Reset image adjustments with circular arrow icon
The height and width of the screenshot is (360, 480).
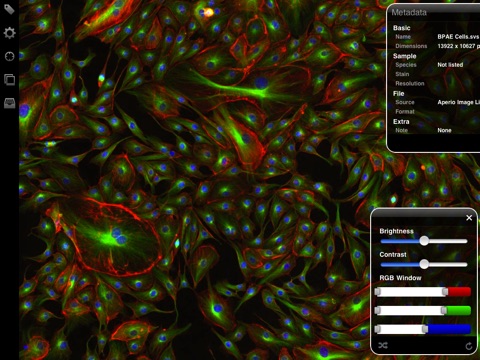469,346
